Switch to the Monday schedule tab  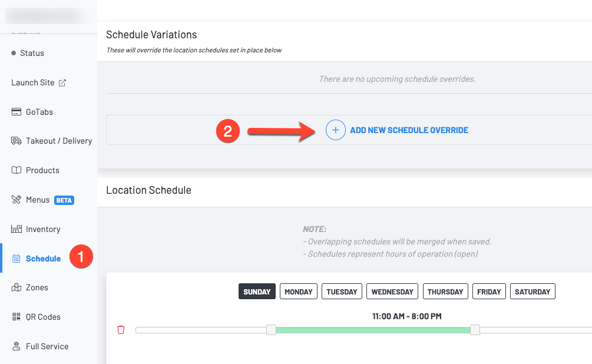pyautogui.click(x=298, y=291)
